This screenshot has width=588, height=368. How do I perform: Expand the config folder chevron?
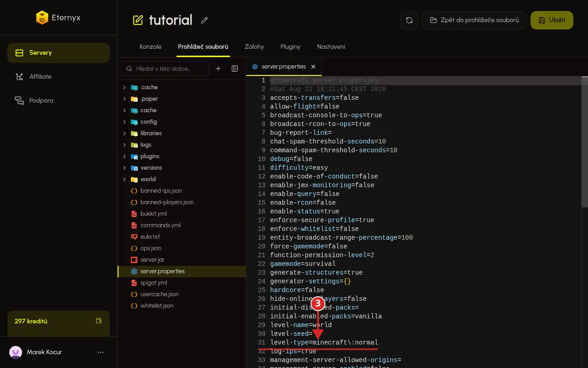pyautogui.click(x=124, y=122)
